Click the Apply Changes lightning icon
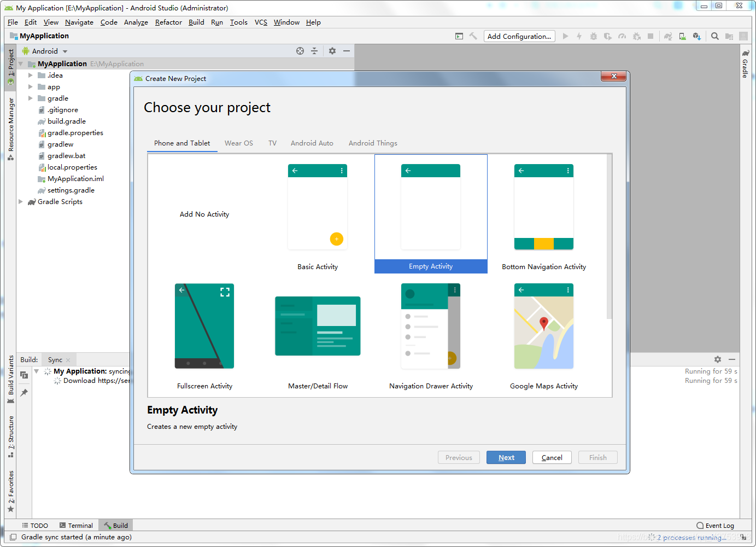 (x=579, y=36)
